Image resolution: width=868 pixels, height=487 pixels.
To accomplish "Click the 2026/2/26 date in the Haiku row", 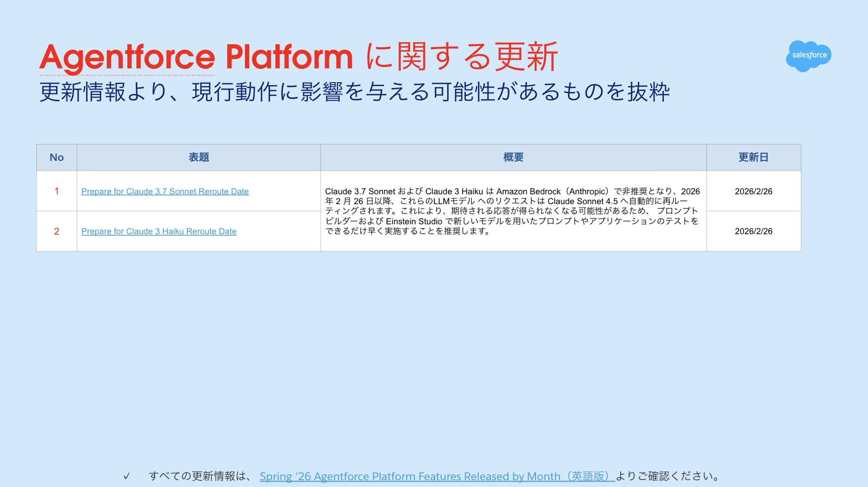I will pos(753,231).
